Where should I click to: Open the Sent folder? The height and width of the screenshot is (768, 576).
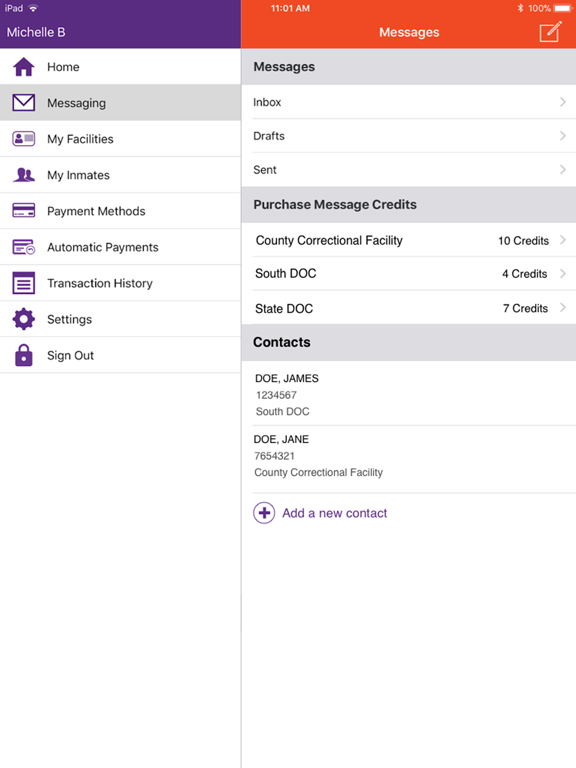[408, 169]
